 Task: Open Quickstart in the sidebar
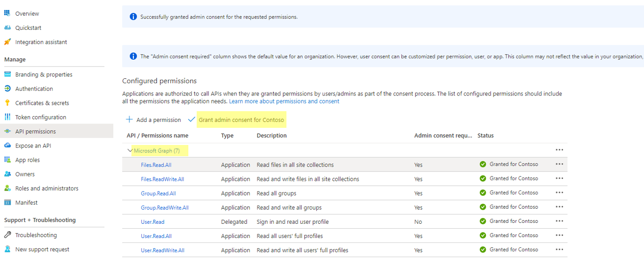point(28,28)
